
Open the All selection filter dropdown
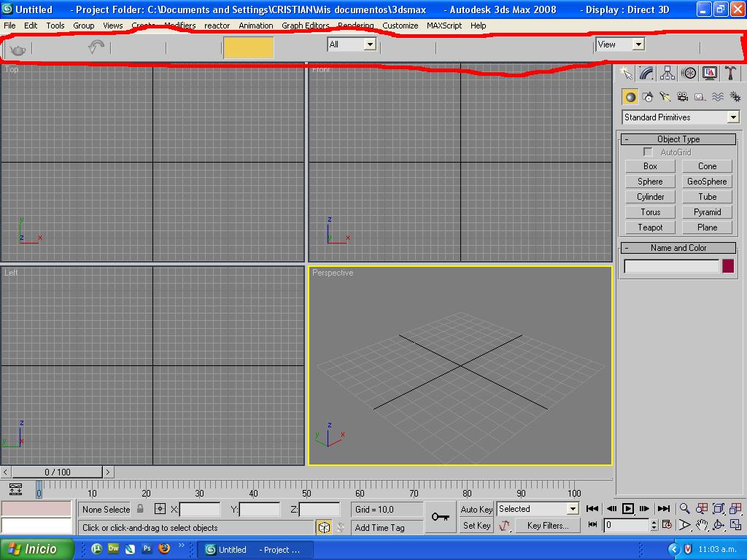[352, 44]
